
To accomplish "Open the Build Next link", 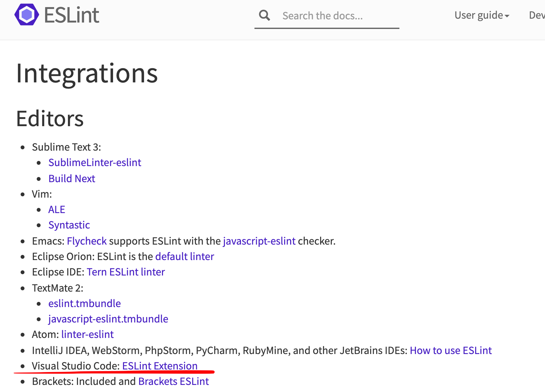I will pyautogui.click(x=72, y=178).
